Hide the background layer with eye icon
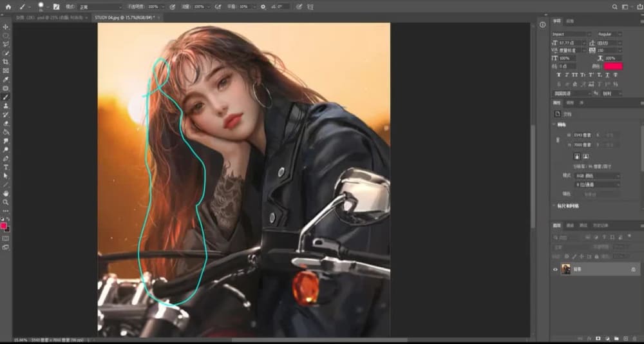This screenshot has width=644, height=344. point(555,269)
